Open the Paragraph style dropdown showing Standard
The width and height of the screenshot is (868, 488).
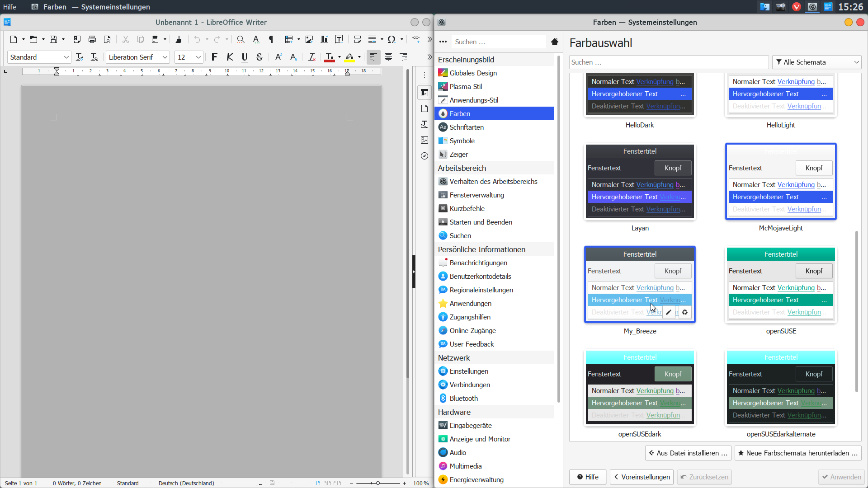[x=66, y=57]
